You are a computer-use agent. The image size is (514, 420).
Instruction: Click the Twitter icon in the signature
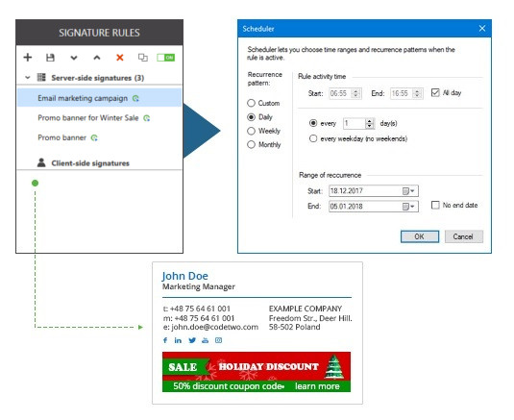tap(192, 340)
